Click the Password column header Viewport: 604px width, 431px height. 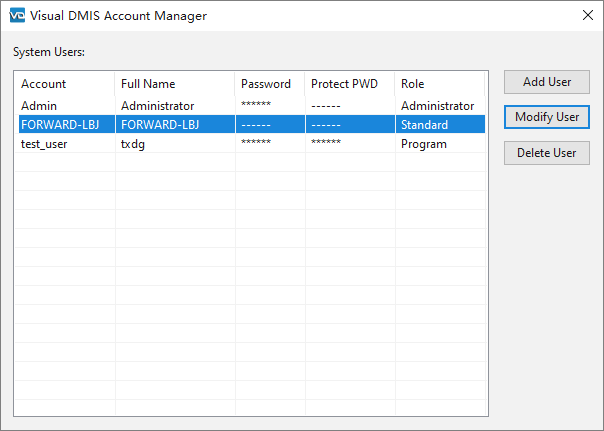coord(270,84)
